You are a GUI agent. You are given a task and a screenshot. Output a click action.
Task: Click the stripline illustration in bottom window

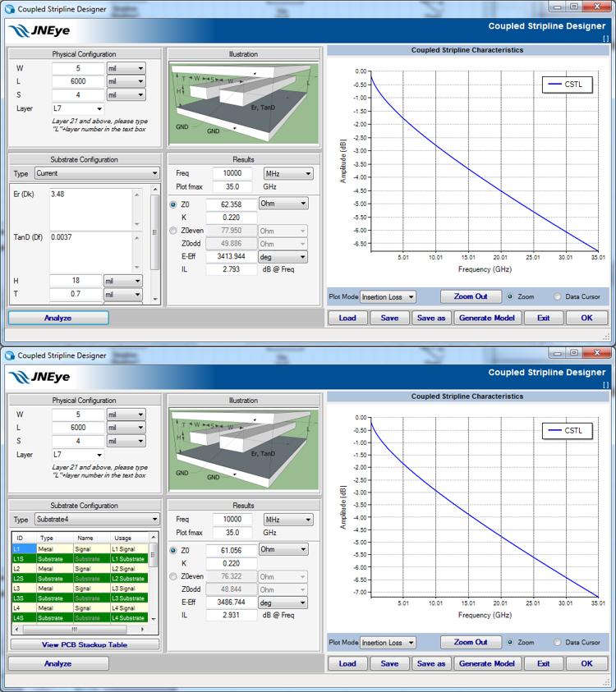pos(244,450)
